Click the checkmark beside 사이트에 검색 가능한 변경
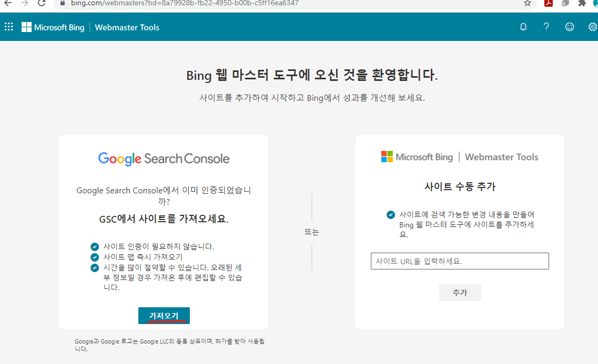The image size is (598, 364). pos(391,215)
